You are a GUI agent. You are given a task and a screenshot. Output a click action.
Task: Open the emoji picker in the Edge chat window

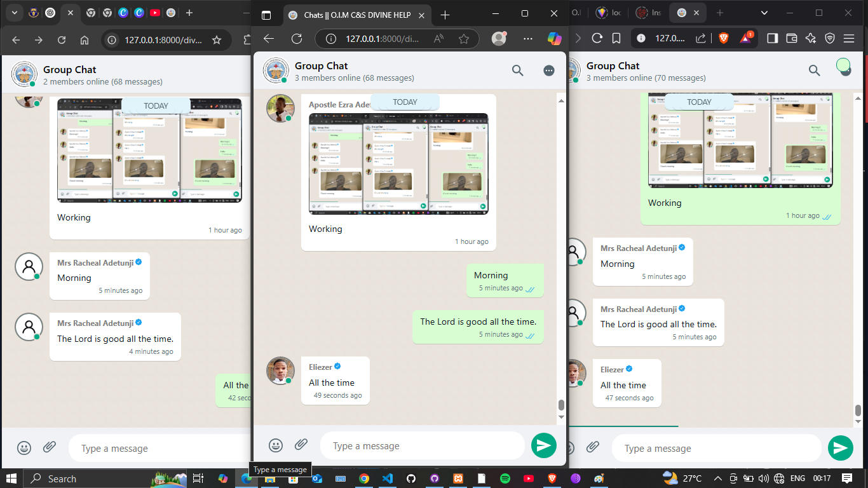pyautogui.click(x=275, y=445)
